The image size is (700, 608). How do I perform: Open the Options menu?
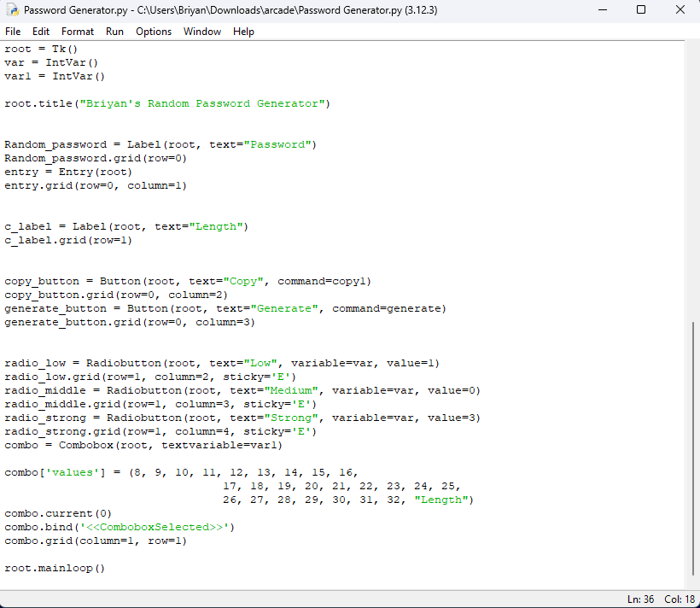[x=154, y=32]
